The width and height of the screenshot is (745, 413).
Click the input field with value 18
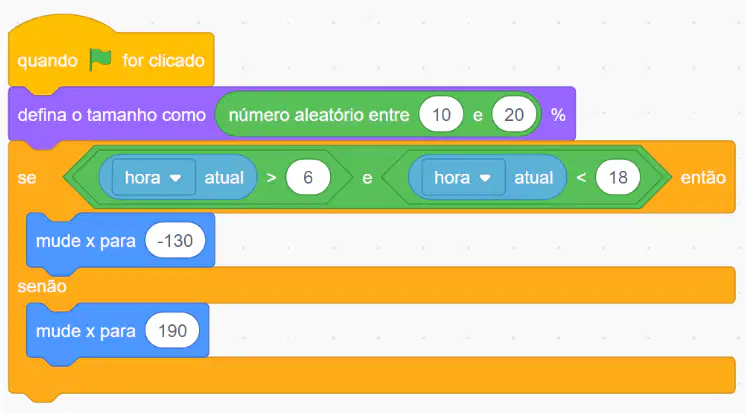pyautogui.click(x=618, y=177)
